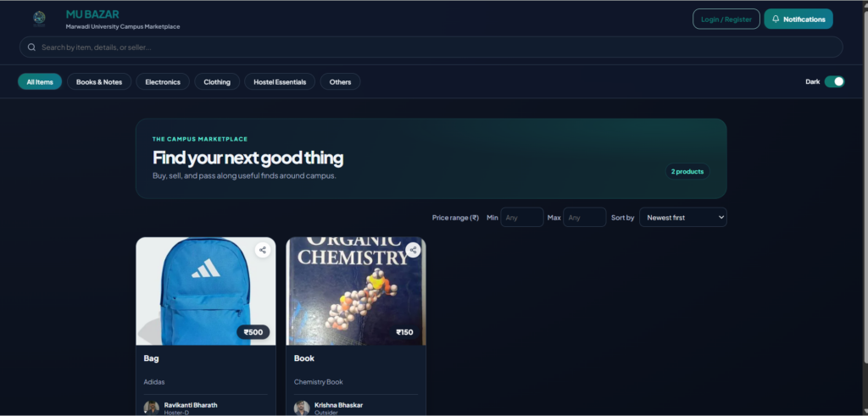
Task: Click the Adidas description text
Action: [154, 382]
